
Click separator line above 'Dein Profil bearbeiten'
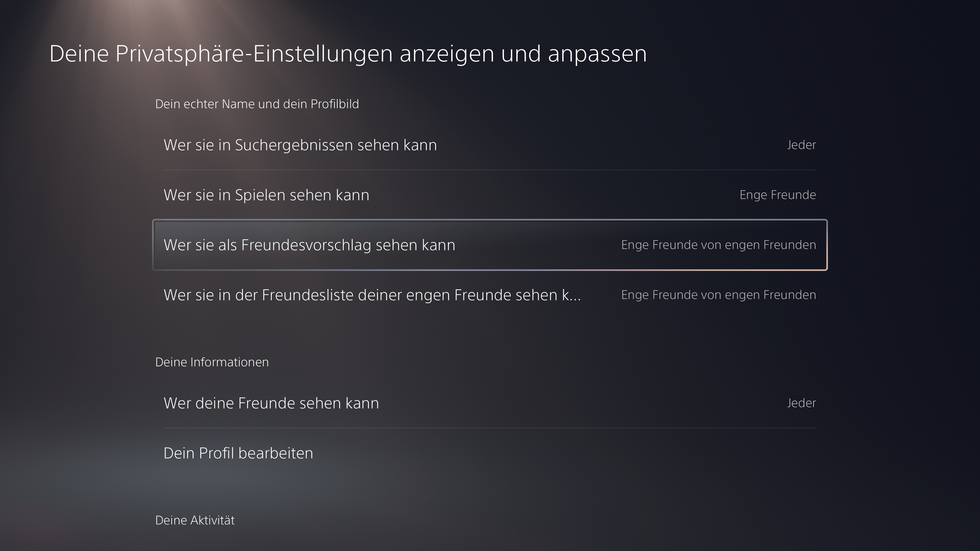coord(490,428)
